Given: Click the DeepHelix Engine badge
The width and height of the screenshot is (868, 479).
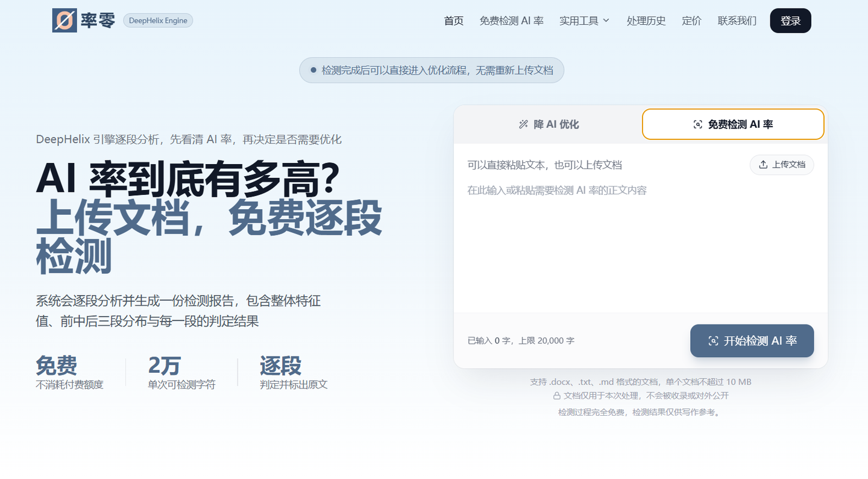Looking at the screenshot, I should [x=158, y=21].
